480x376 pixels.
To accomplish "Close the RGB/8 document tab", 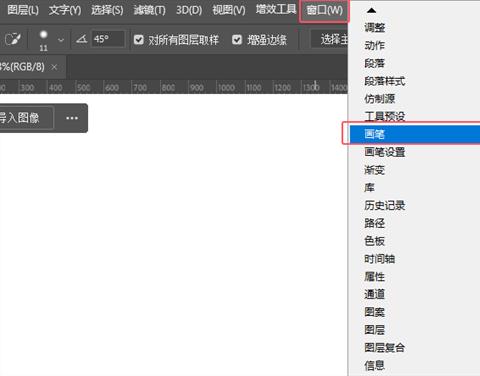I will pos(54,67).
